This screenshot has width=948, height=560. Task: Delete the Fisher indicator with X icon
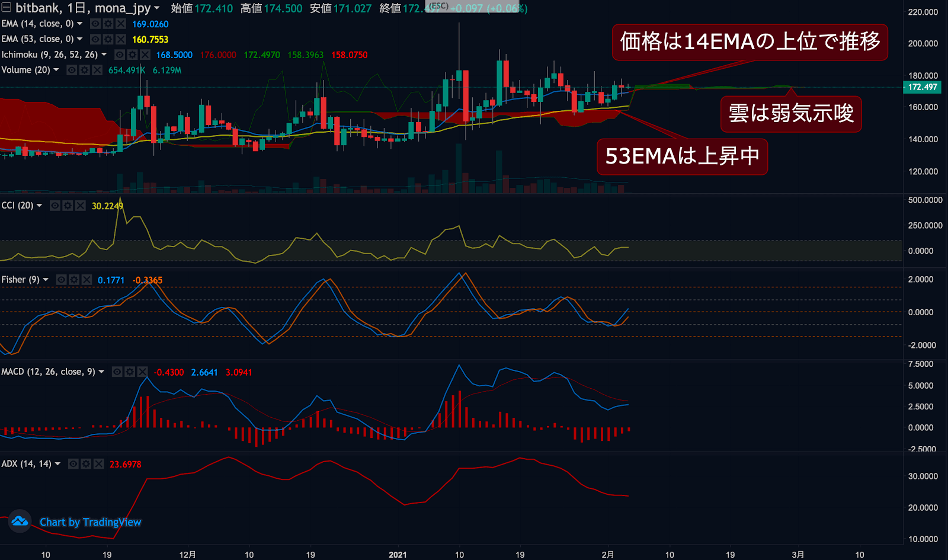pos(87,280)
